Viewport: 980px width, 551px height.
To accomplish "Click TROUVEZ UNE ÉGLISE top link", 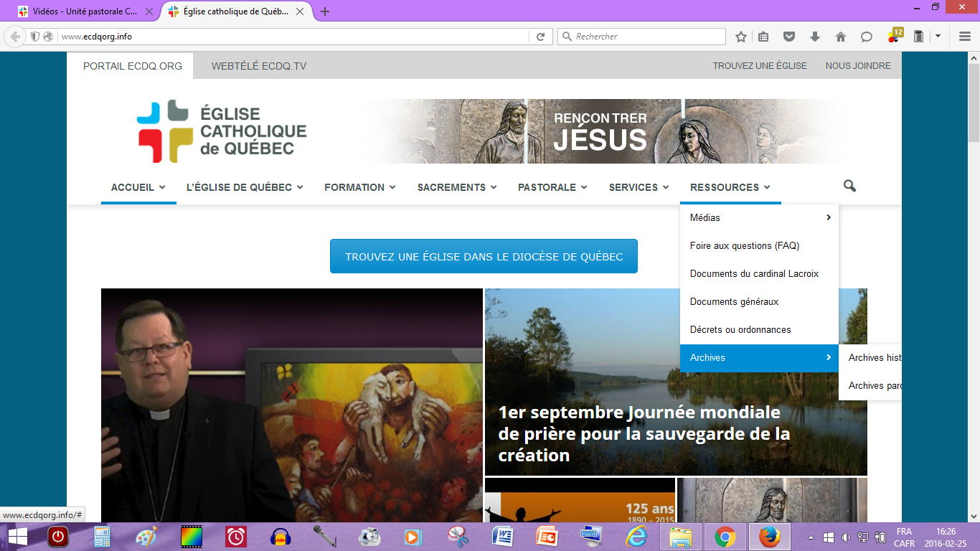I will (760, 66).
